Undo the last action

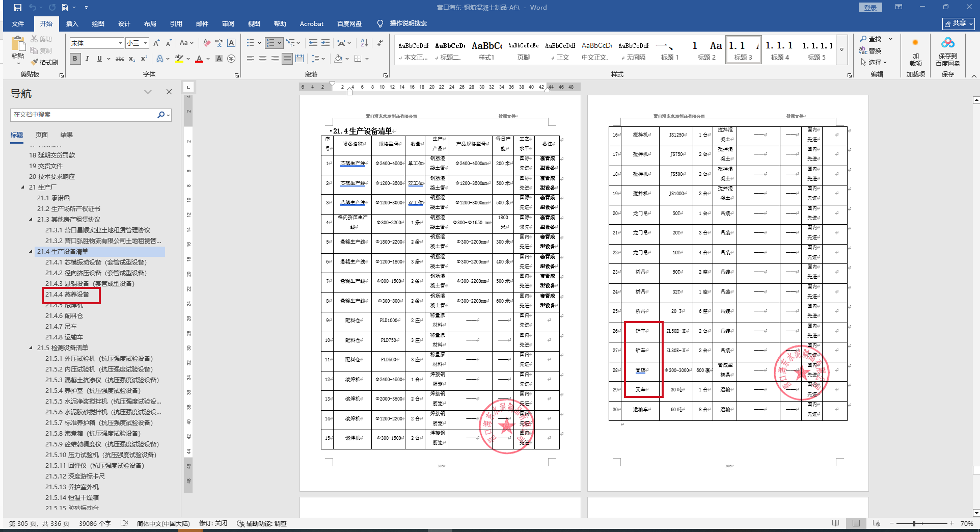coord(33,8)
